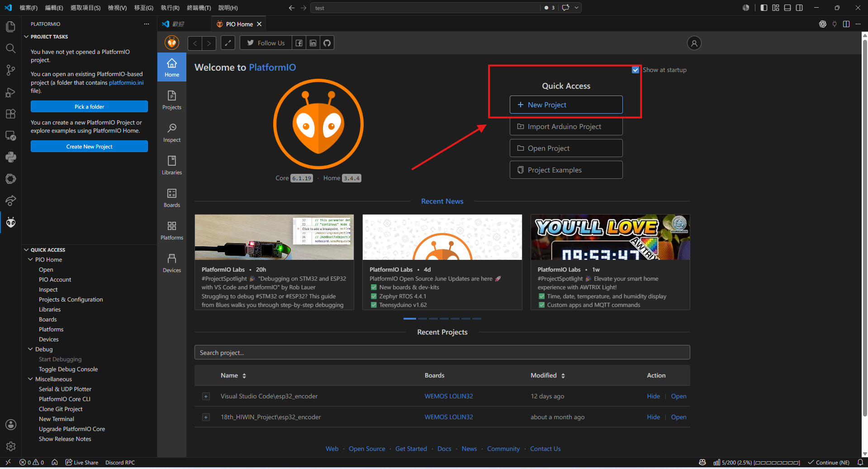Image resolution: width=868 pixels, height=469 pixels.
Task: Toggle primary side bar layout icon
Action: (764, 8)
